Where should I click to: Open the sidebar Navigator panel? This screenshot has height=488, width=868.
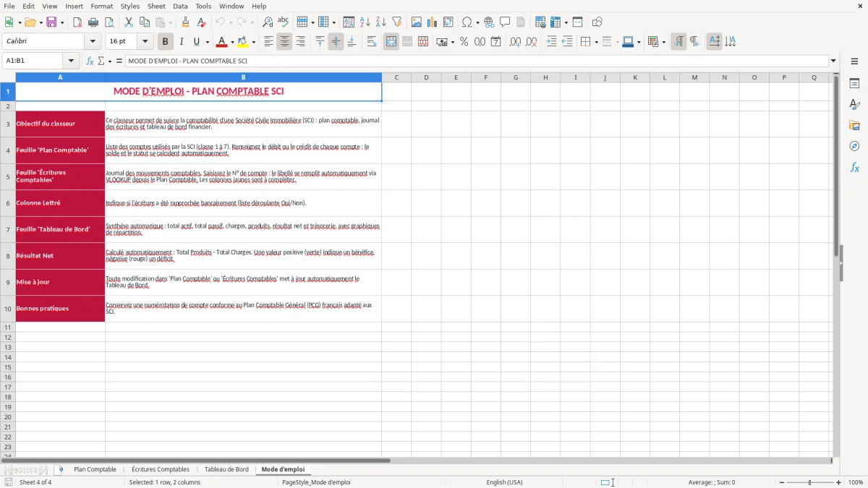point(854,146)
